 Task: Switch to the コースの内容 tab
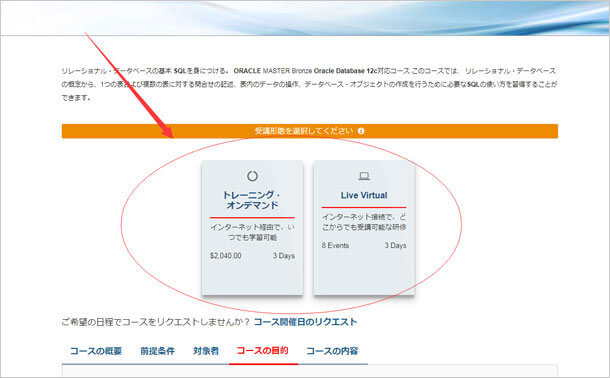tap(332, 351)
